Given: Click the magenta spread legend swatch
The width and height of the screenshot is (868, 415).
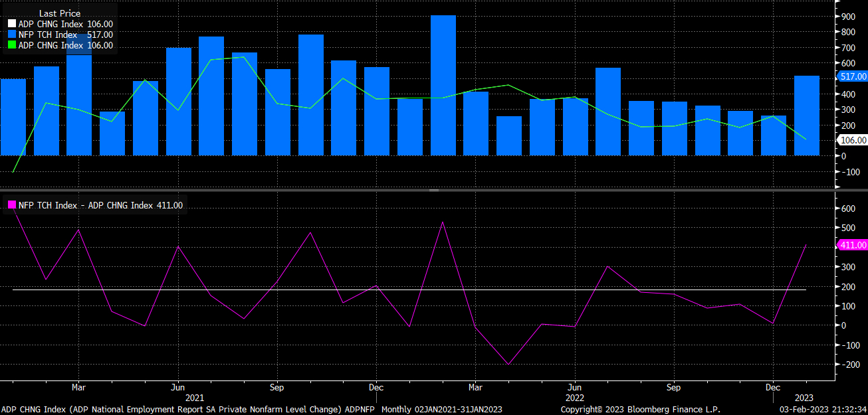Looking at the screenshot, I should [x=11, y=206].
